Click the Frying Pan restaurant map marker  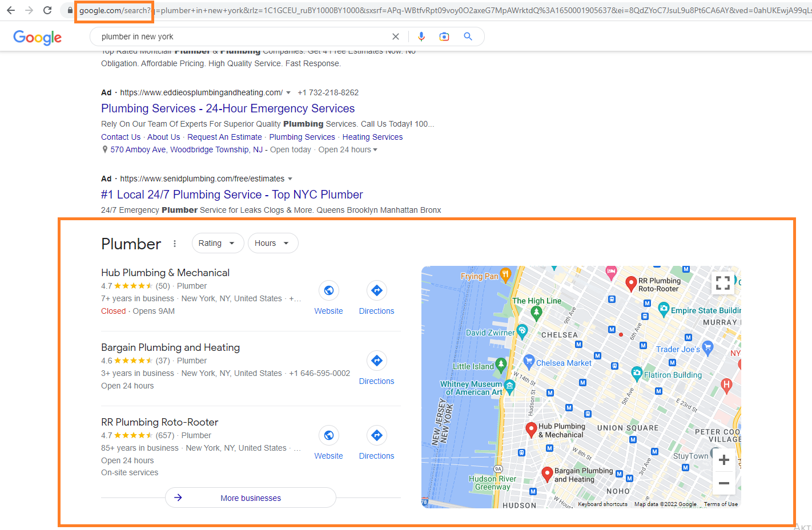[x=505, y=274]
